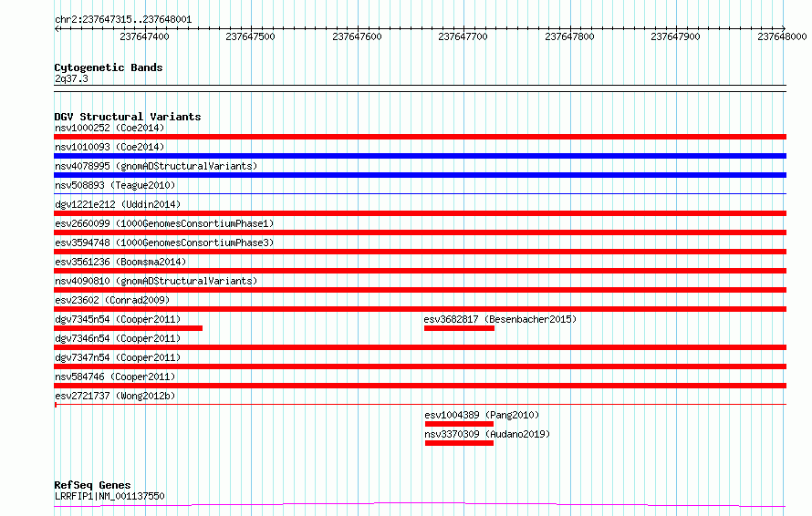Select the red bar under nsv4090810
The image size is (812, 516).
tap(420, 290)
